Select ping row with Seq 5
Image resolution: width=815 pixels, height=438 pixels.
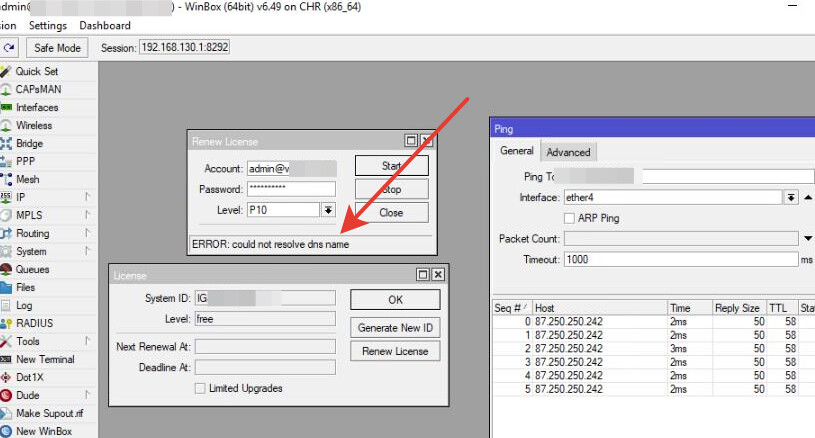(x=654, y=389)
